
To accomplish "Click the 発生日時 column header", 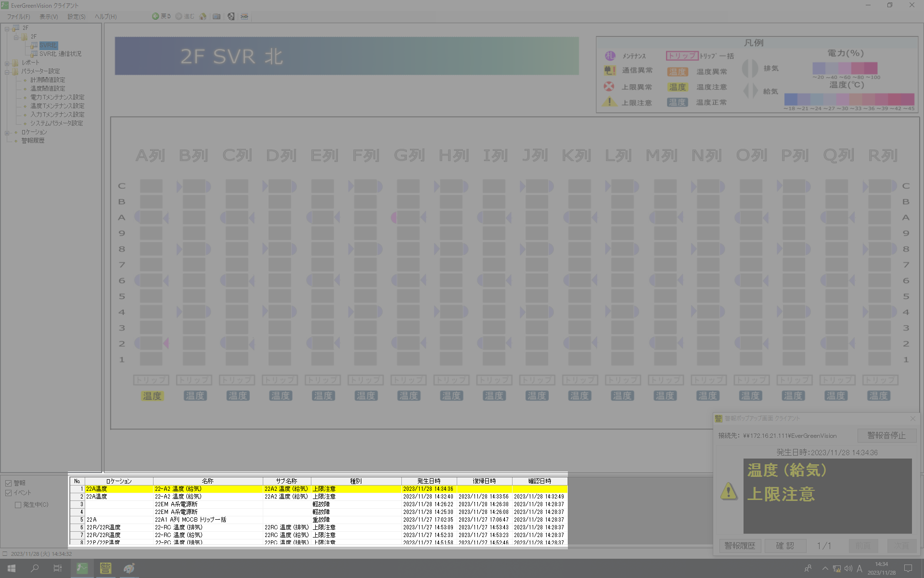I will click(429, 481).
